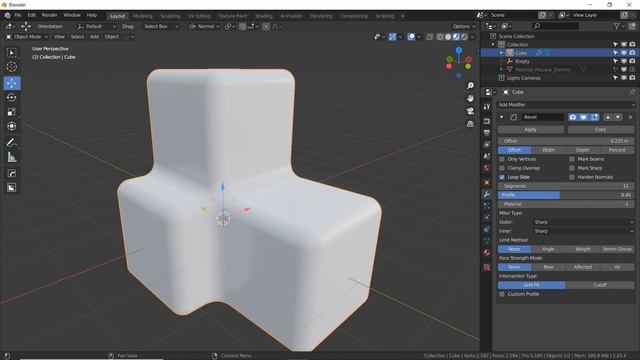The image size is (640, 360).
Task: Open the Render properties tab
Action: click(x=487, y=121)
